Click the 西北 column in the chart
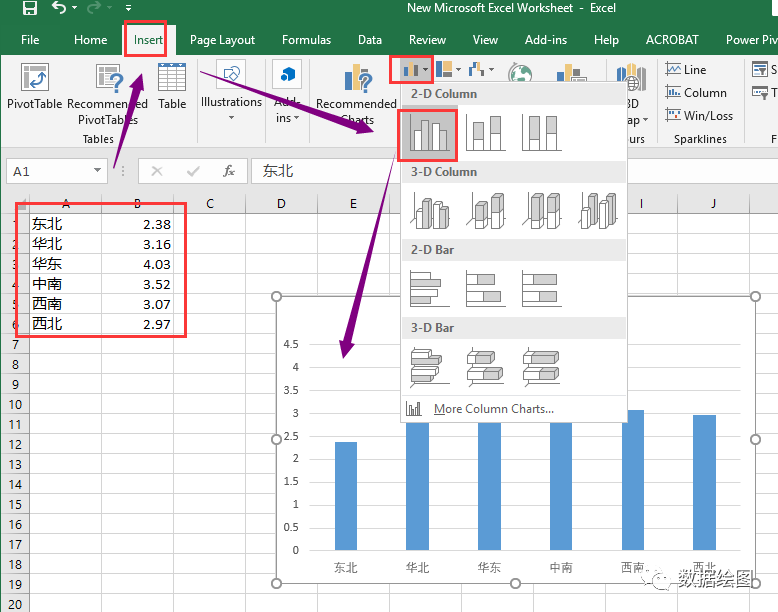 (705, 482)
